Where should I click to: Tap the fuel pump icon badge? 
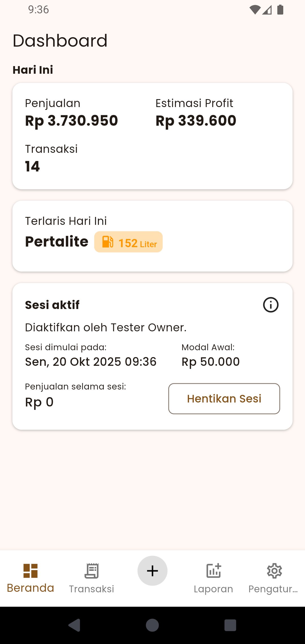point(108,242)
